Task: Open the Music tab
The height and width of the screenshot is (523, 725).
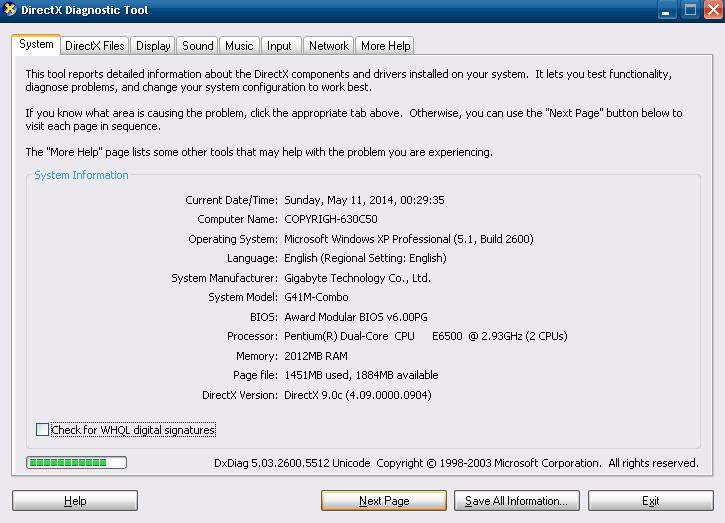Action: [x=239, y=46]
